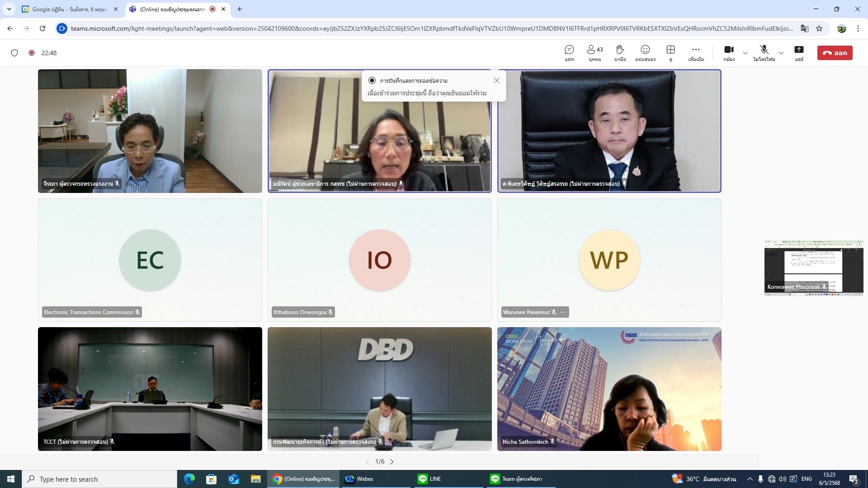Click the shield privacy icon
Viewport: 868px width, 488px height.
coord(14,53)
